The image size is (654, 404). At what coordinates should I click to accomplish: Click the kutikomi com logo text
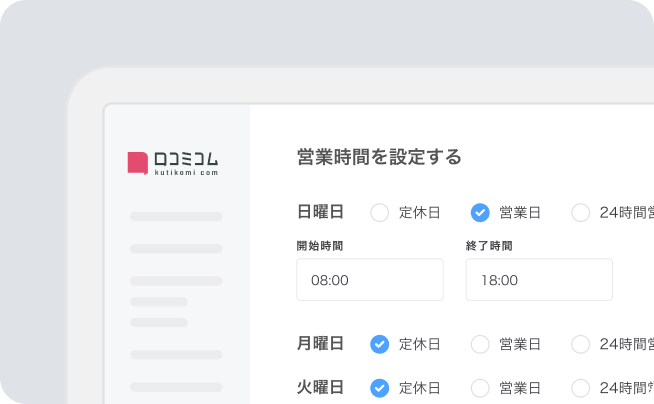coord(186,173)
